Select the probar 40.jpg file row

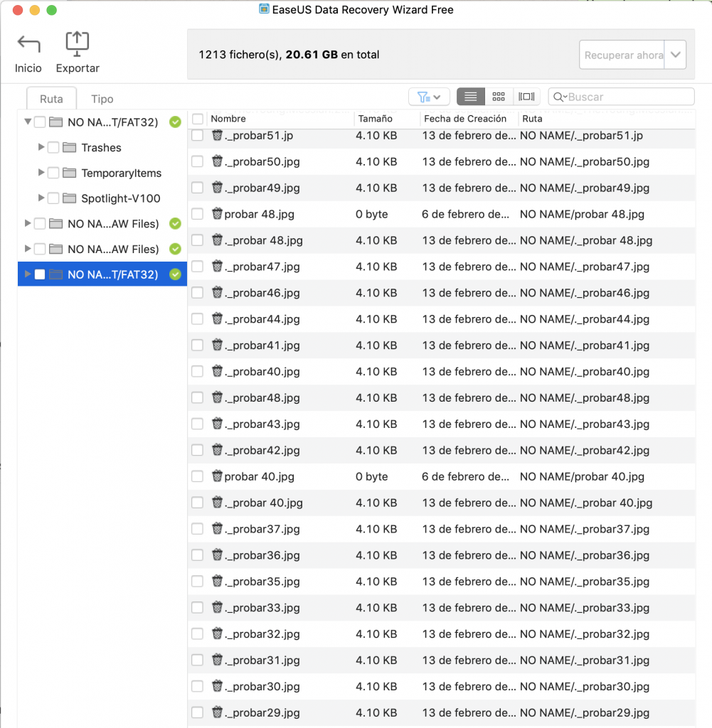click(441, 476)
